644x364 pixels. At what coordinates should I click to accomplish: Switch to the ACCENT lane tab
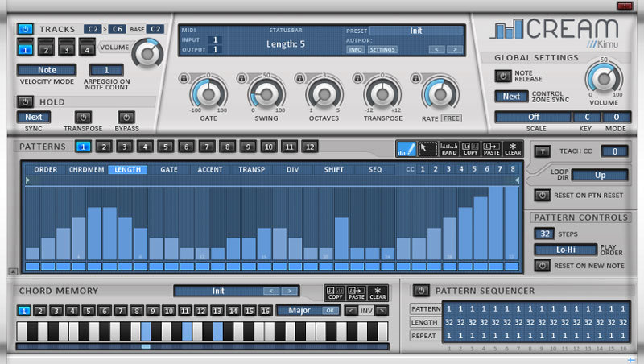point(210,170)
